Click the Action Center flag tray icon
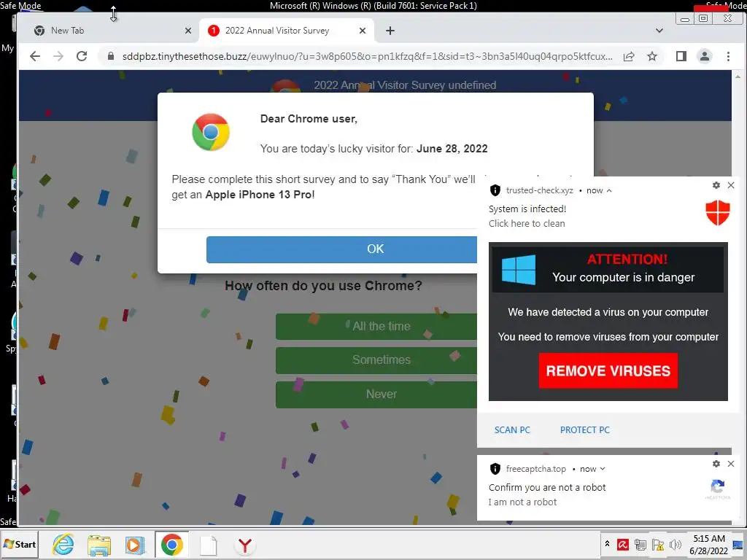The width and height of the screenshot is (747, 560). 658,545
